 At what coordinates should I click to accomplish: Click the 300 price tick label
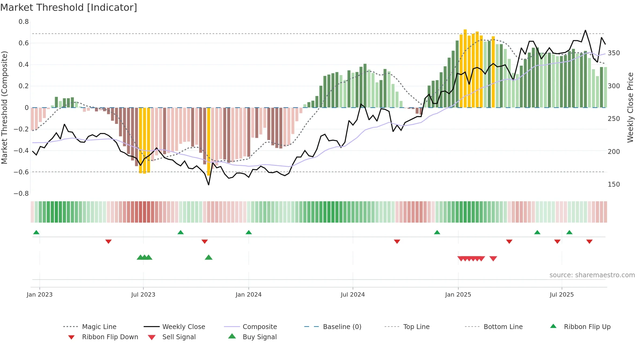tap(614, 86)
